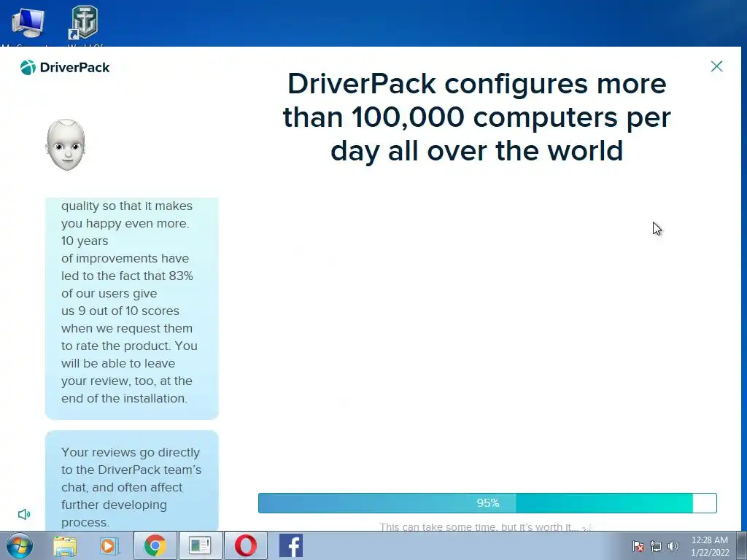Close the DriverPack window
The width and height of the screenshot is (747, 560).
pyautogui.click(x=716, y=66)
